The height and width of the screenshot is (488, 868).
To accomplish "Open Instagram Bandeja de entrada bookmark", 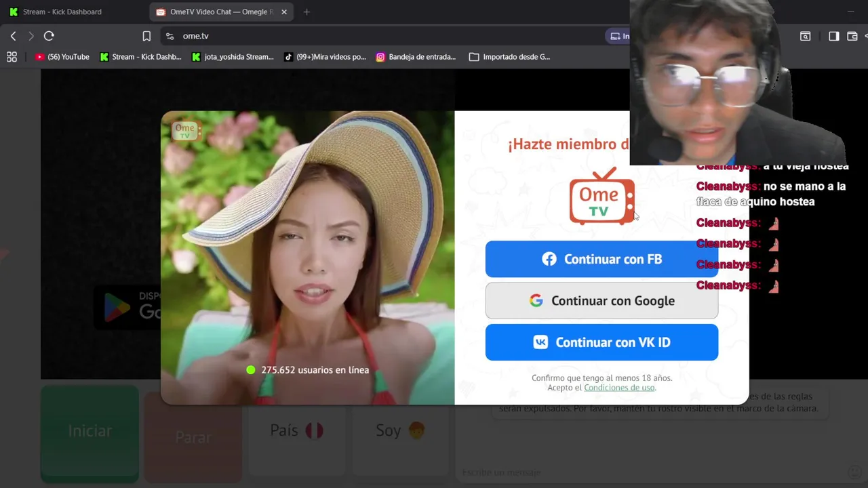I will [x=416, y=57].
